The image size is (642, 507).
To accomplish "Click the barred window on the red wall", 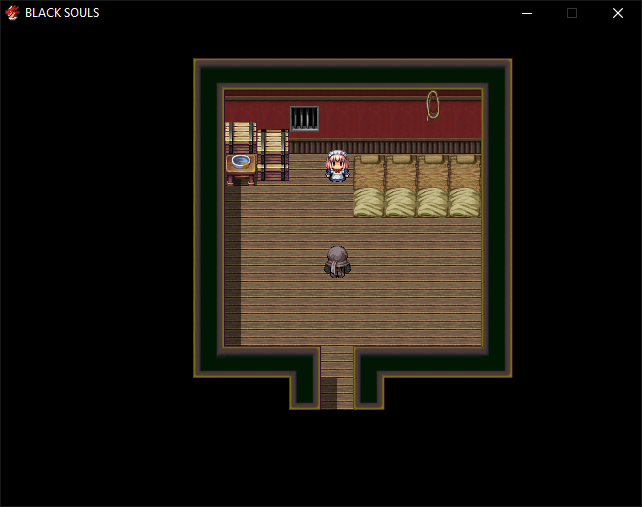I will click(x=304, y=118).
